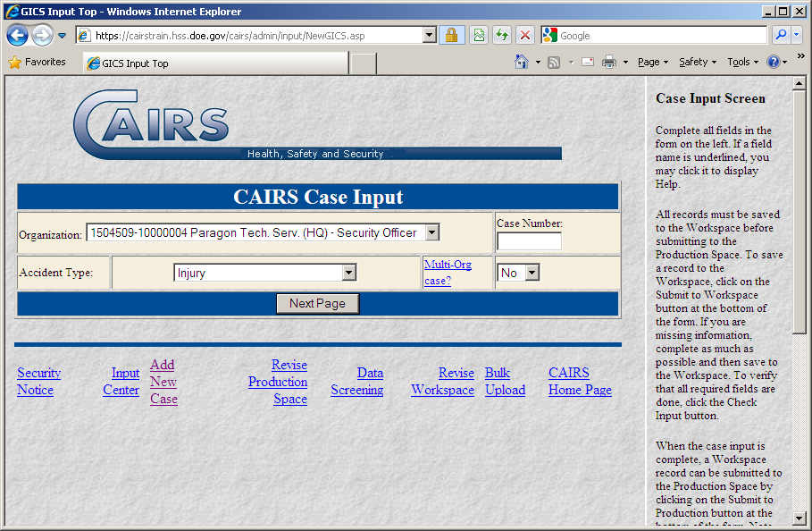Open the Revise Workspace link
This screenshot has width=812, height=531.
443,382
